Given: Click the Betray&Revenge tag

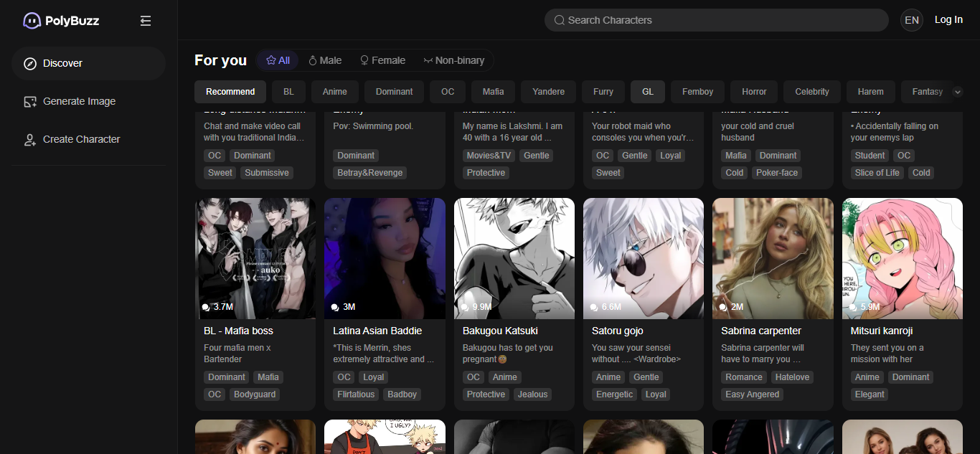Looking at the screenshot, I should 370,173.
